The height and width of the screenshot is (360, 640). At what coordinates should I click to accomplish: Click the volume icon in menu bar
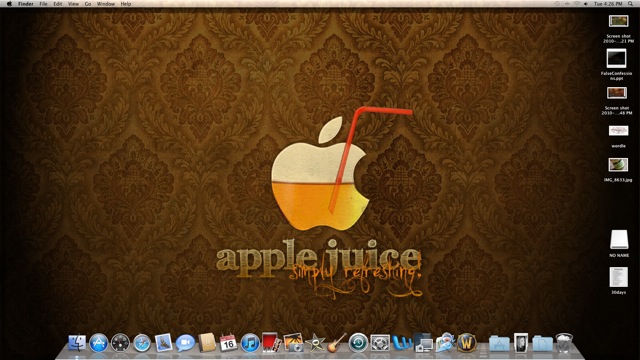coord(586,4)
